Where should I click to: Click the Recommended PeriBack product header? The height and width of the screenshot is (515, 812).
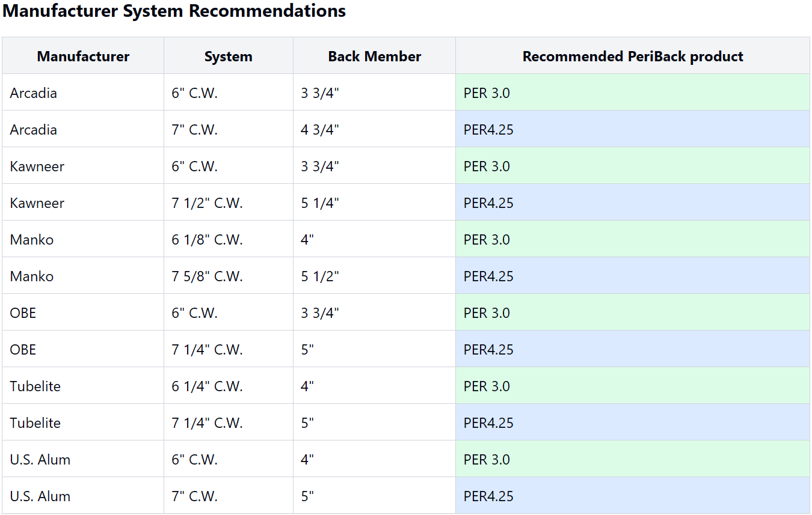(632, 56)
